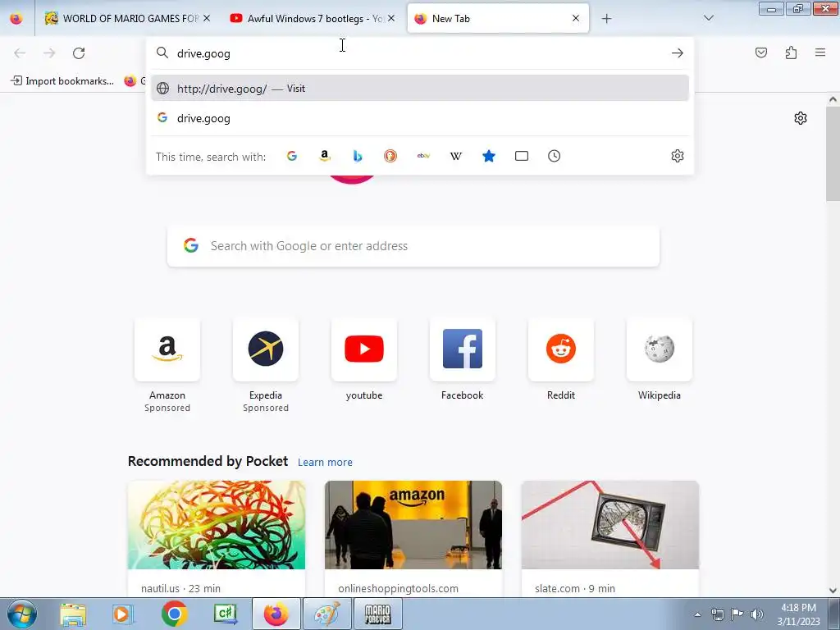Close the Awful Windows 7 bootlegs tab
Image resolution: width=840 pixels, height=630 pixels.
coord(391,18)
